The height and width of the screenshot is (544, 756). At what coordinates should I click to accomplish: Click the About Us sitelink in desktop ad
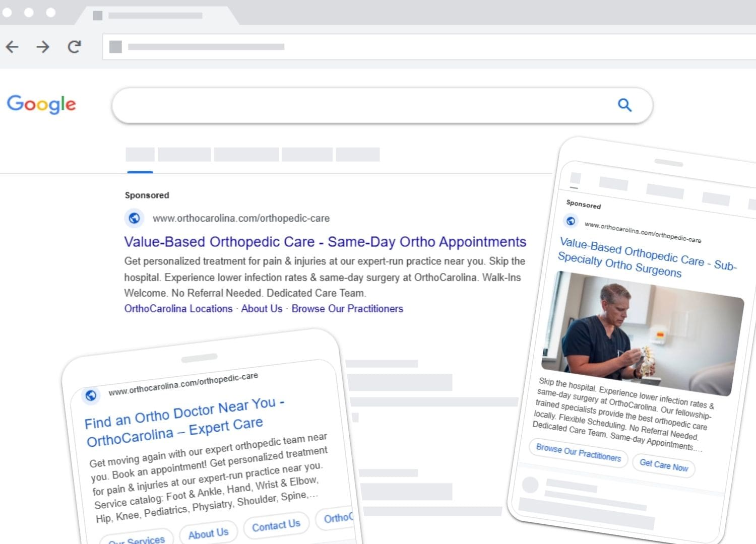pyautogui.click(x=262, y=309)
